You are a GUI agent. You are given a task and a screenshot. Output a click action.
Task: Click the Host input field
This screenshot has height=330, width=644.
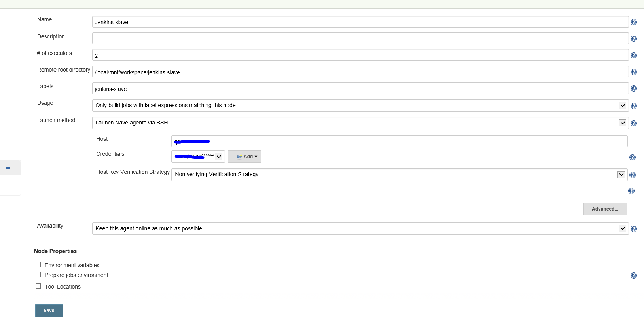pos(399,141)
